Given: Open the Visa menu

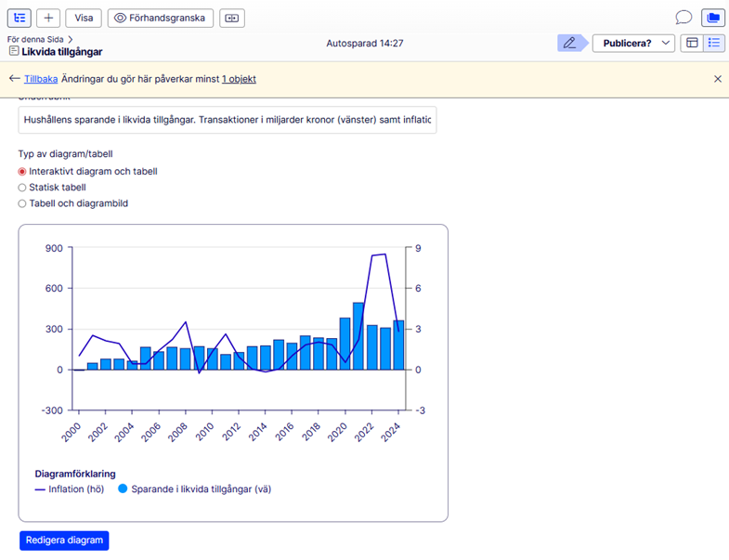Looking at the screenshot, I should click(84, 18).
